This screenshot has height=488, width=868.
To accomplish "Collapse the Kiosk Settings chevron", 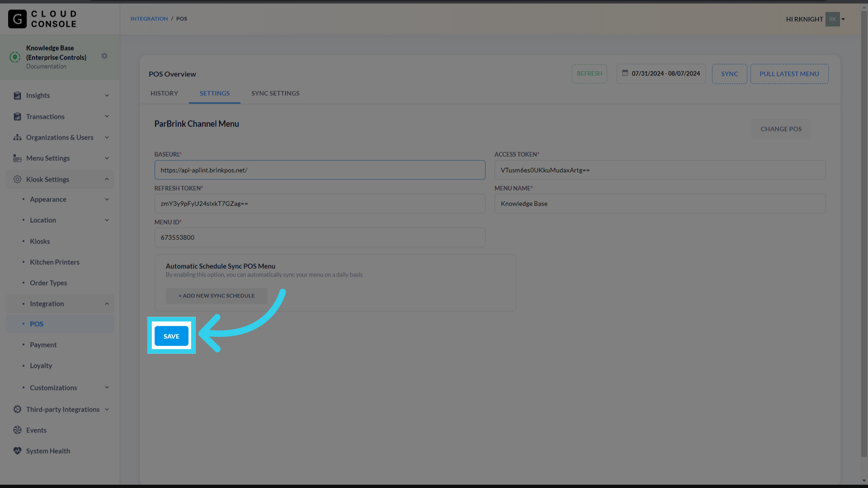I will [x=107, y=179].
